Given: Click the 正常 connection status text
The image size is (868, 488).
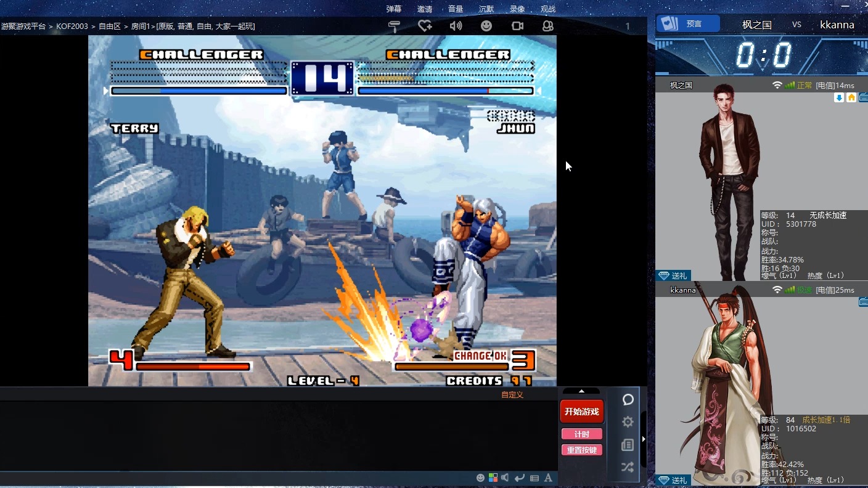Looking at the screenshot, I should pyautogui.click(x=805, y=85).
